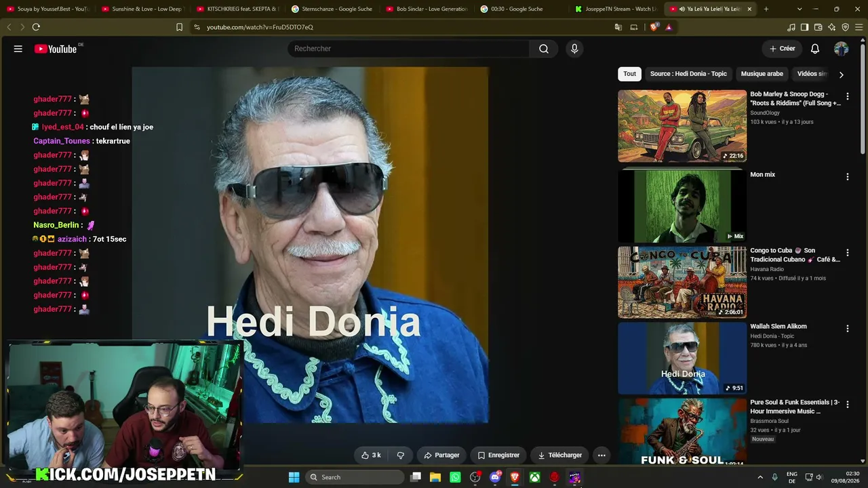This screenshot has height=488, width=868.
Task: Click the Créer button
Action: 783,49
